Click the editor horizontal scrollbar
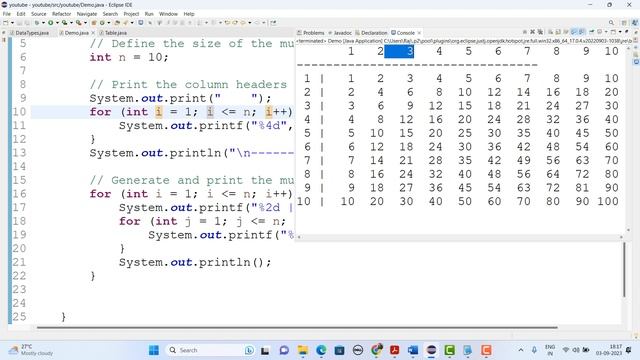The height and width of the screenshot is (360, 640). pos(297,327)
